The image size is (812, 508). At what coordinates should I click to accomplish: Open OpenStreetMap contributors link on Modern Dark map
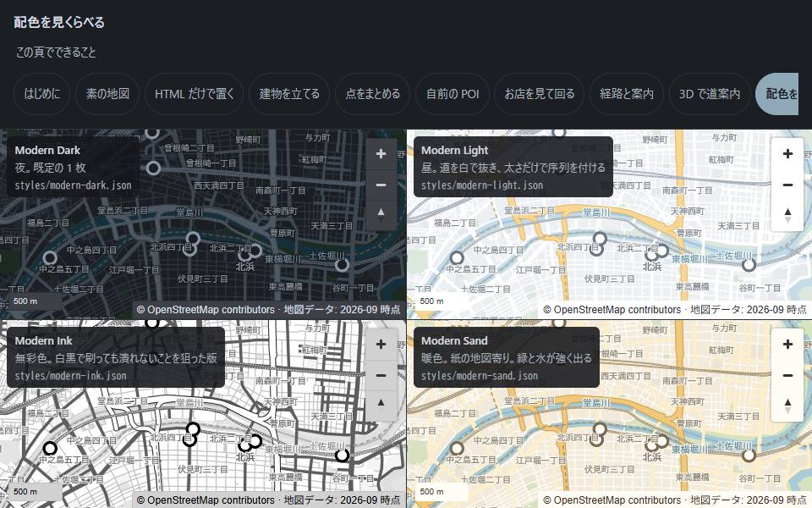click(206, 310)
